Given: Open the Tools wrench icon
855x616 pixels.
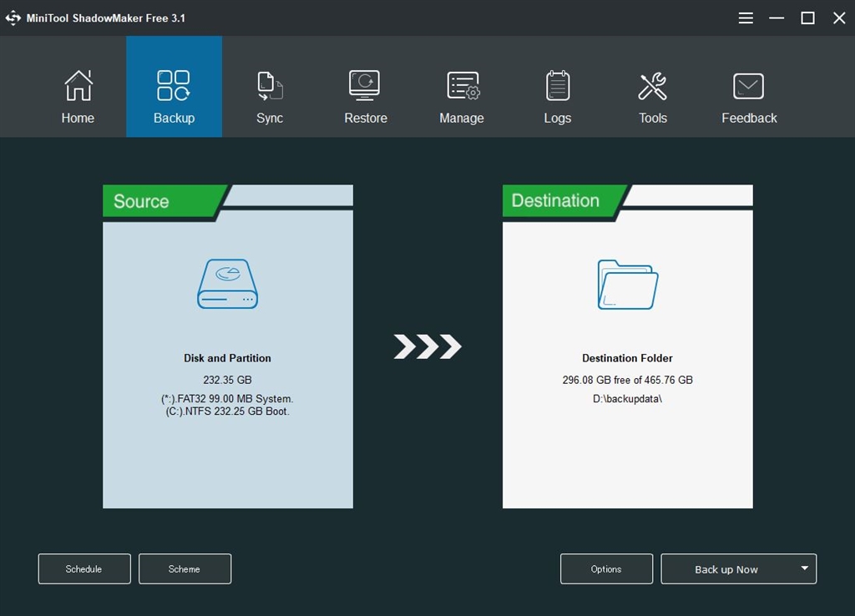Looking at the screenshot, I should [653, 86].
